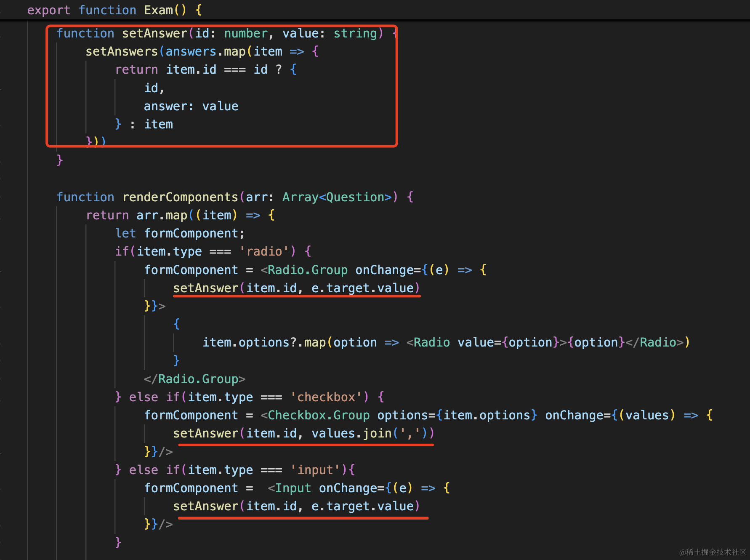Click the string type of value parameter

pyautogui.click(x=355, y=33)
